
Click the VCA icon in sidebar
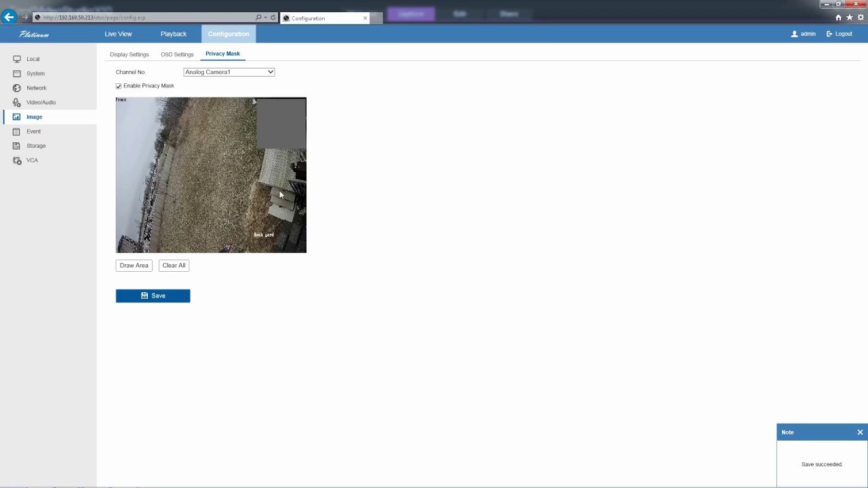click(17, 161)
